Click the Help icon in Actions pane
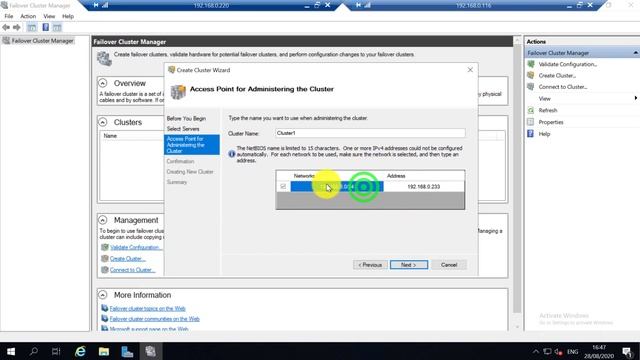This screenshot has height=360, width=640. coord(531,133)
